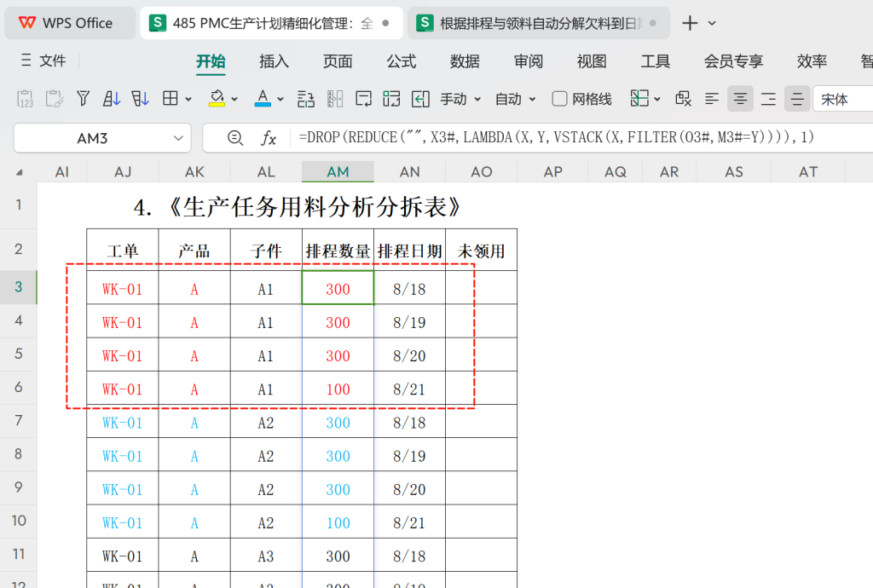Select column header AM

click(338, 172)
